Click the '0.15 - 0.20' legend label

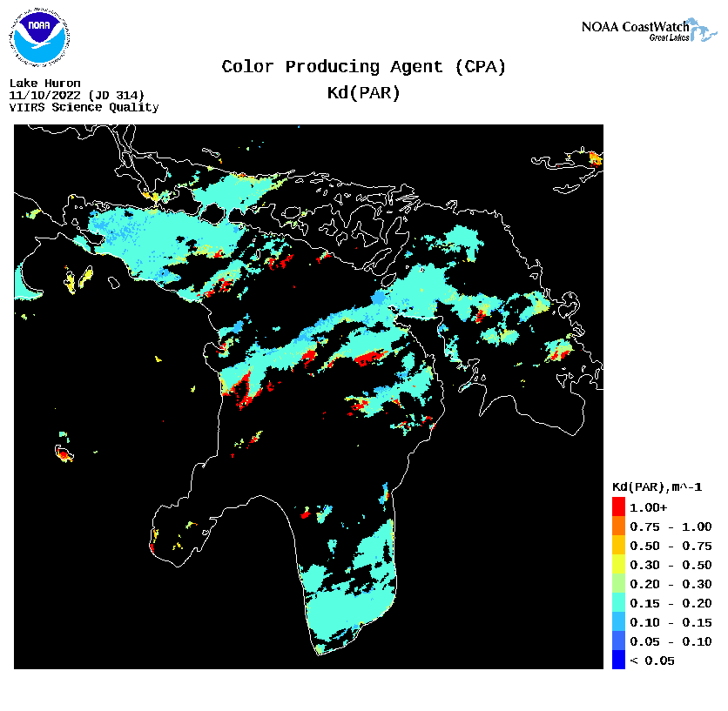[x=671, y=603]
